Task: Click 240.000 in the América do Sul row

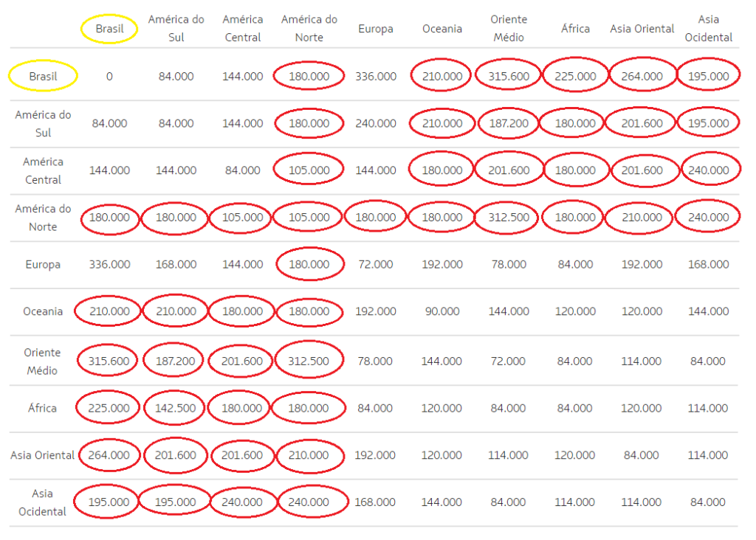Action: [375, 123]
